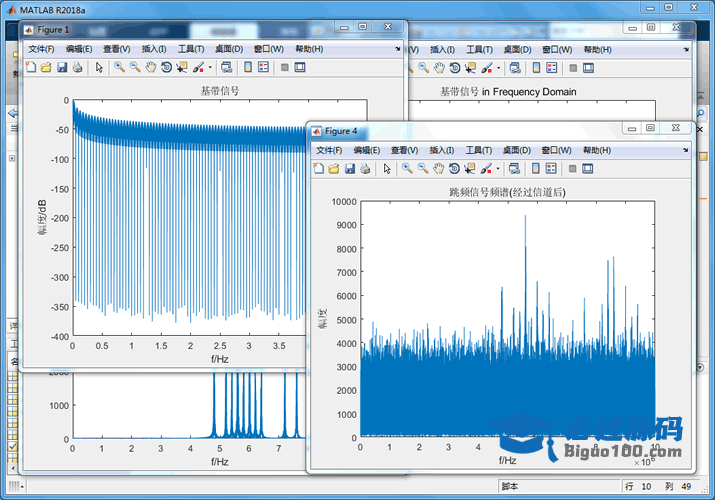Select Brush data tool in Figure 1
Screen dimensions: 715x500
click(x=198, y=67)
